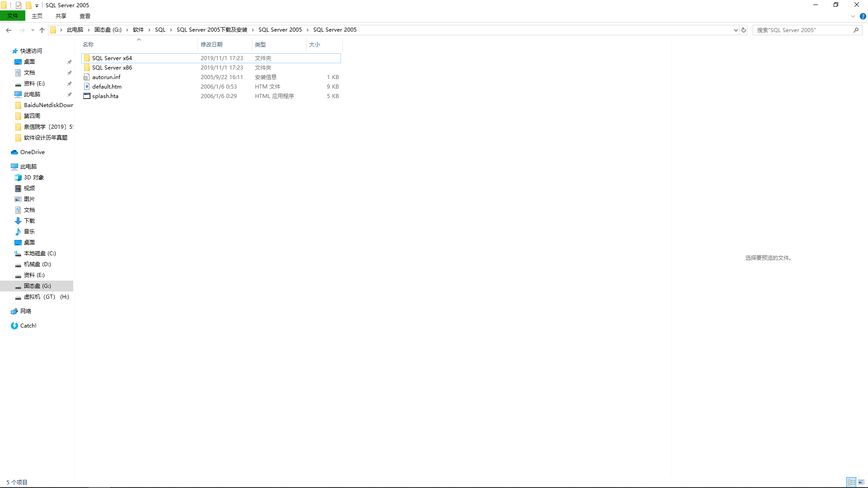The width and height of the screenshot is (868, 488).
Task: Open 图片 folder in sidebar
Action: pyautogui.click(x=29, y=199)
